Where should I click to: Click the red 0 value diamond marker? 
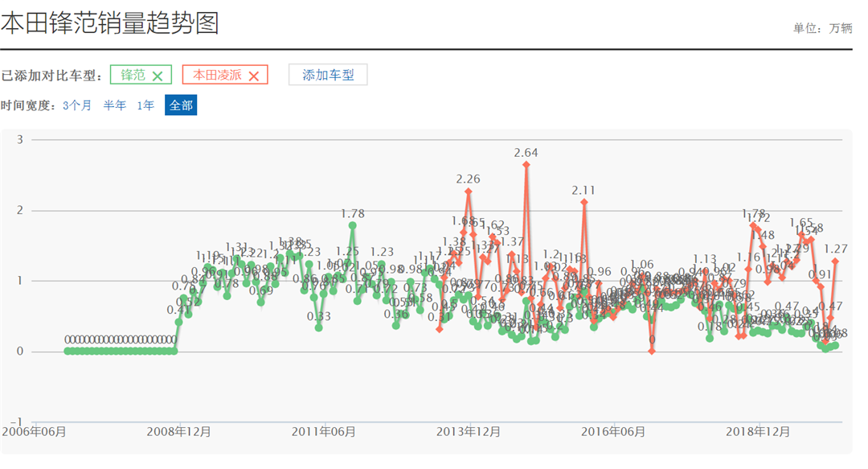click(x=651, y=351)
